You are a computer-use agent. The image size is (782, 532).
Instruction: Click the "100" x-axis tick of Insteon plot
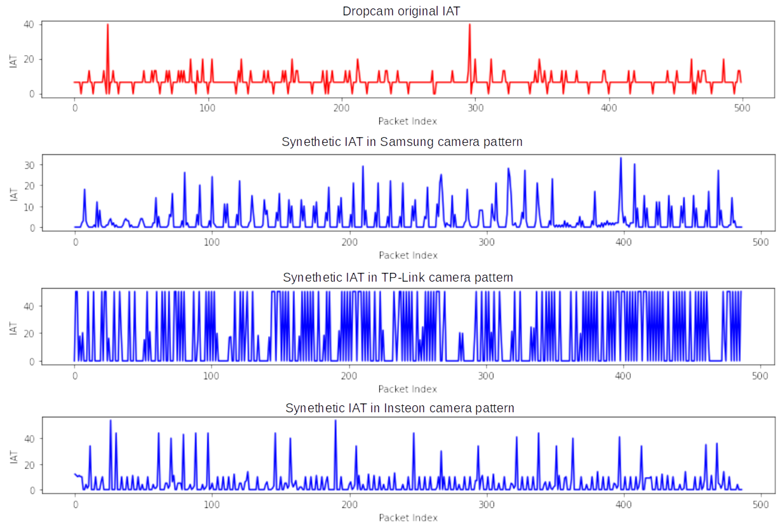coord(212,504)
